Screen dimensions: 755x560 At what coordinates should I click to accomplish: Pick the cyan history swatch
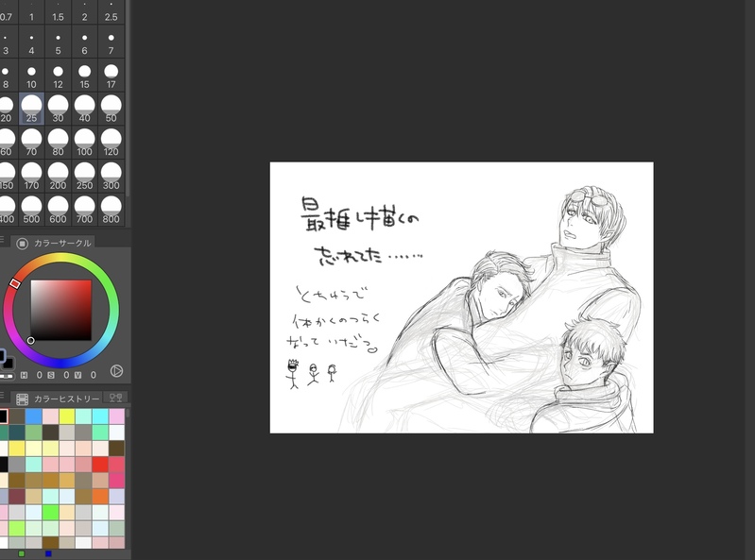100,416
